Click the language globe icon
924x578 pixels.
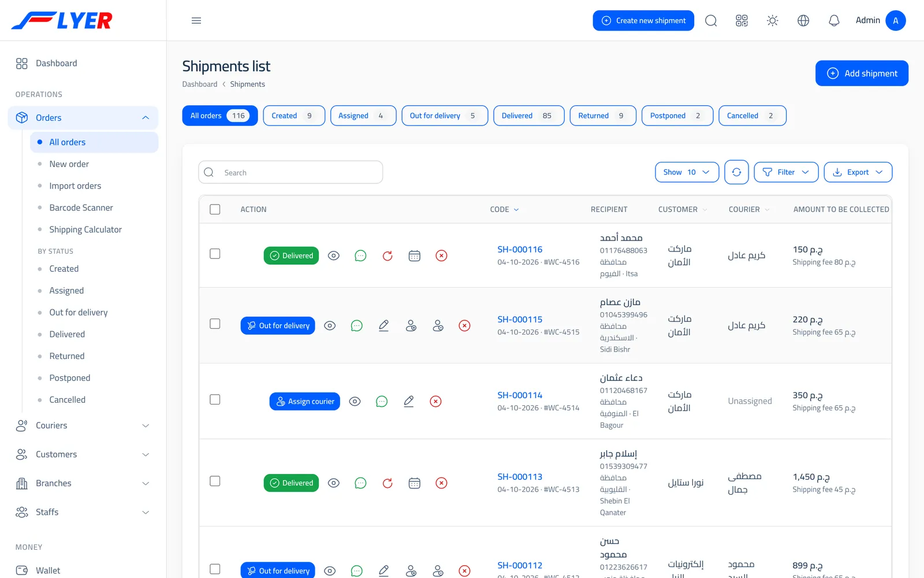803,21
